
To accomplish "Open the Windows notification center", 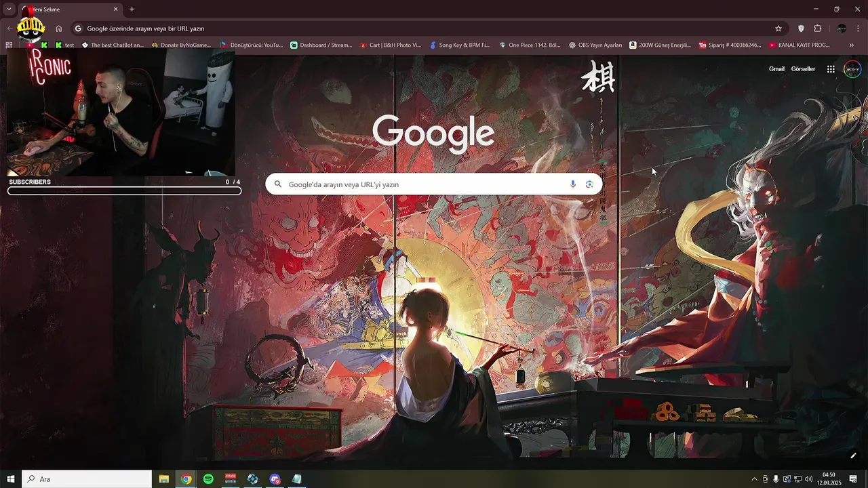I will point(853,479).
